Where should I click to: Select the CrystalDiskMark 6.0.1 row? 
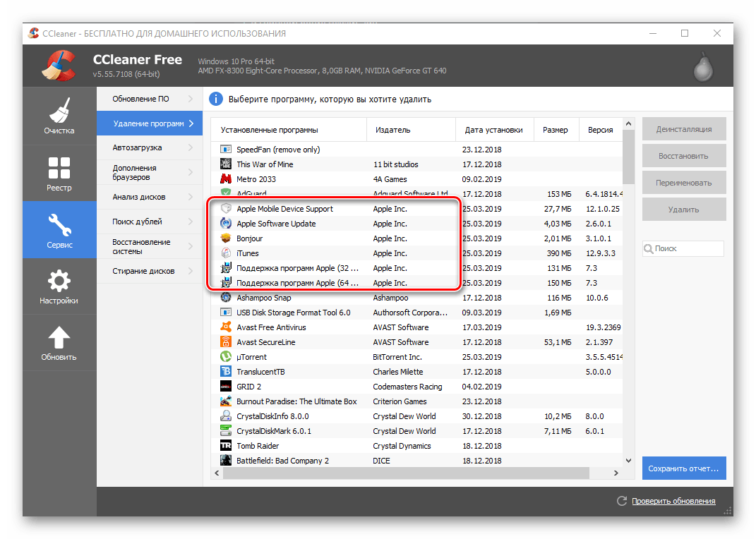pyautogui.click(x=416, y=431)
